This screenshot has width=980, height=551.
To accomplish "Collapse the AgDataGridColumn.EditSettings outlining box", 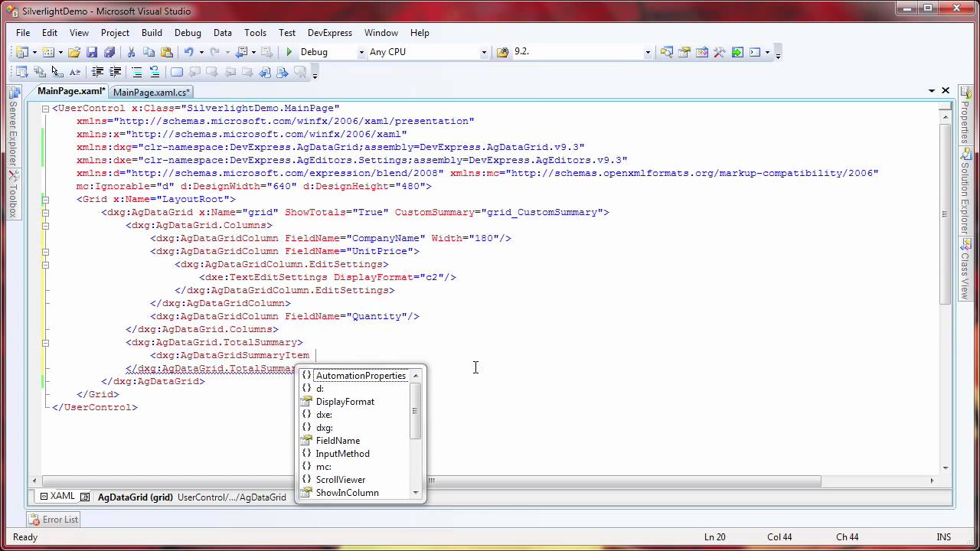I will pos(45,265).
